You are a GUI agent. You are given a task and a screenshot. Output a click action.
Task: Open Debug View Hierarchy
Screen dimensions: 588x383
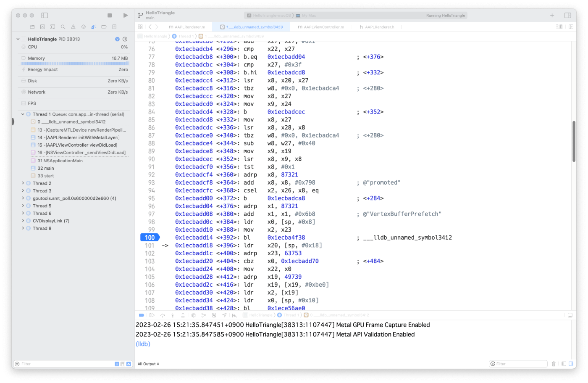tap(193, 315)
